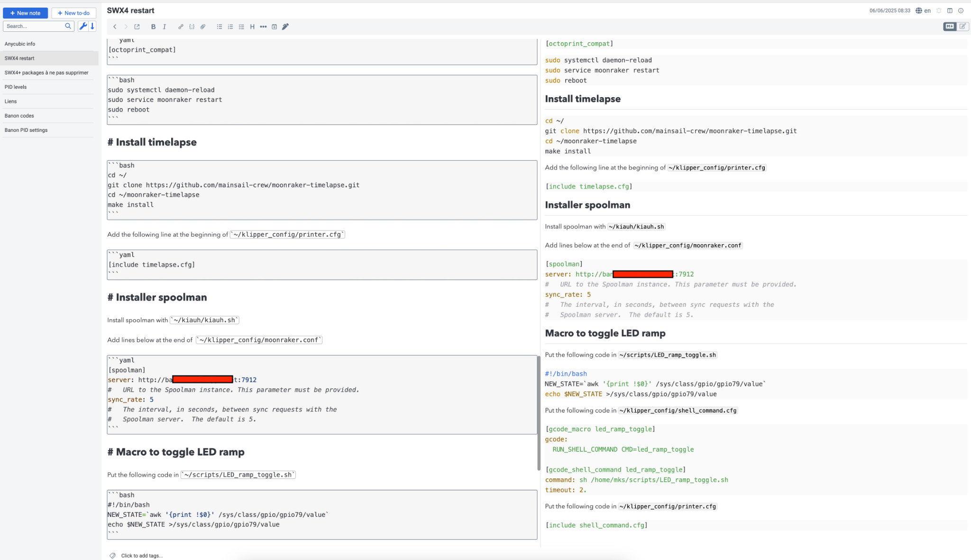This screenshot has width=971, height=560.
Task: Click the note date 06/06/2025 08:33
Action: [x=889, y=10]
